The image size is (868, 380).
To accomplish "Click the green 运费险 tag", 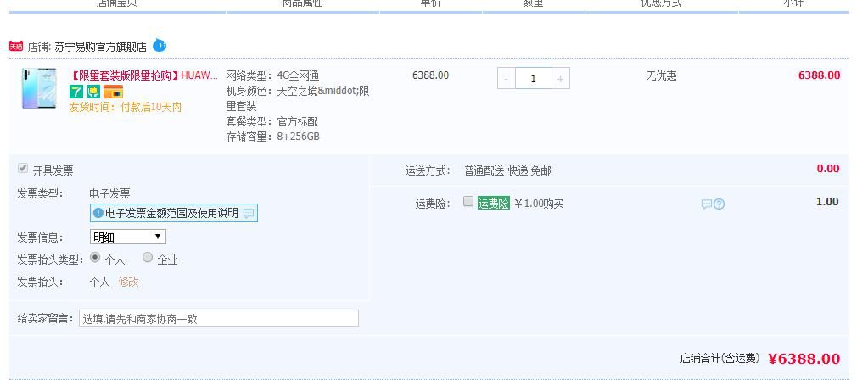I will [493, 204].
